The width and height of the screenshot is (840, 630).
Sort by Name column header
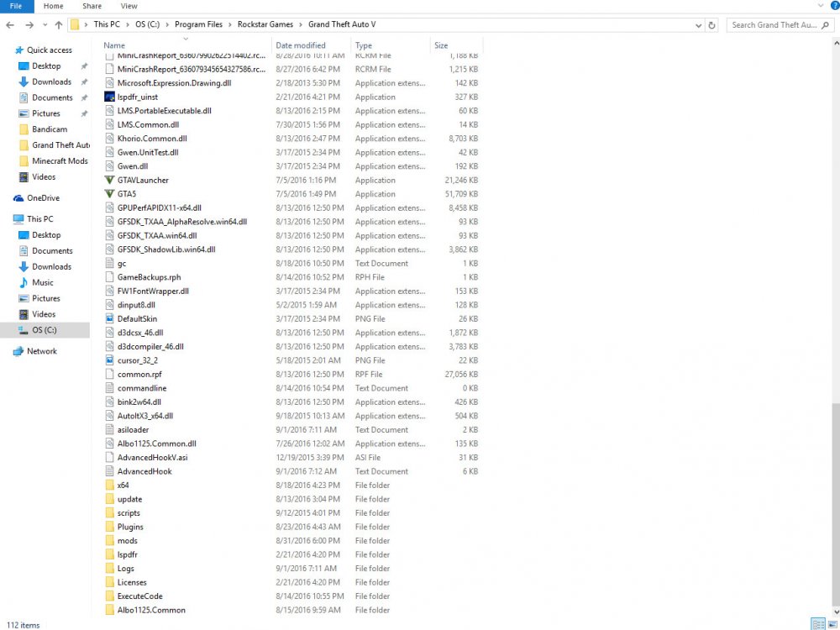pyautogui.click(x=114, y=45)
